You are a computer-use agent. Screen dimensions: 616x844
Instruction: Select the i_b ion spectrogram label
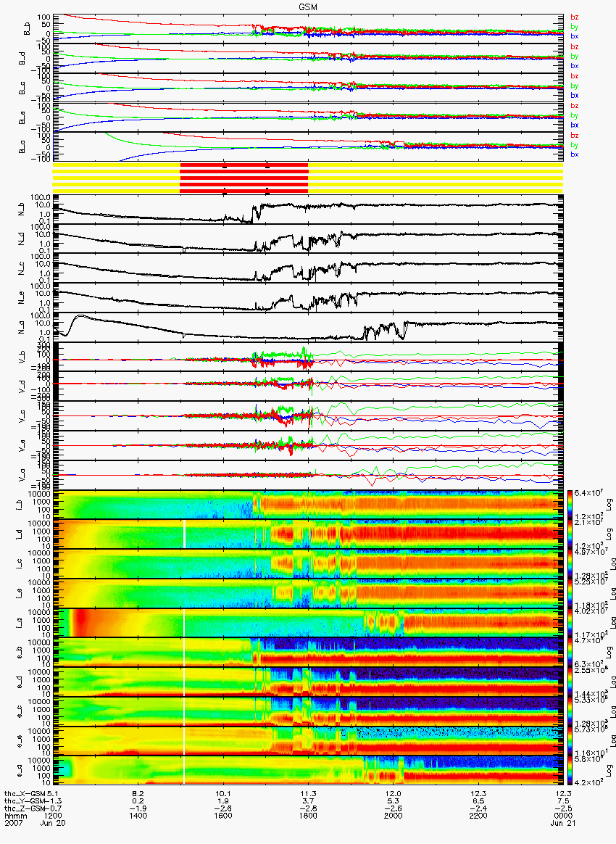20,505
